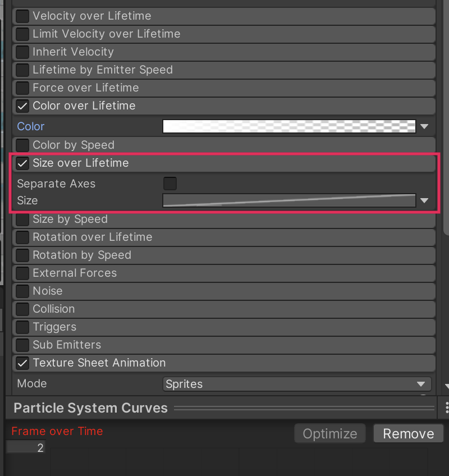Open the Size curve mode dropdown arrow
Viewport: 449px width, 476px height.
pyautogui.click(x=425, y=201)
